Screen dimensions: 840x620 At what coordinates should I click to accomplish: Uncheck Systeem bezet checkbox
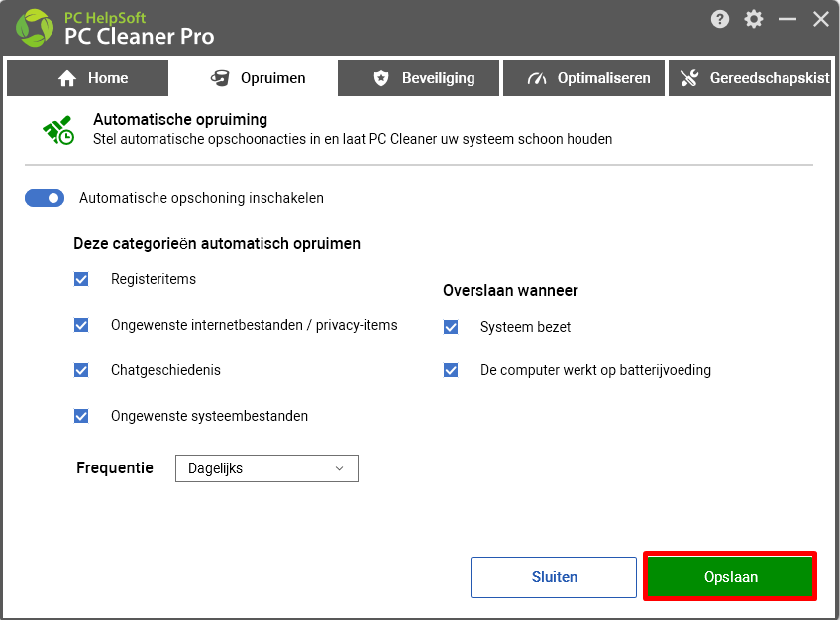(451, 327)
